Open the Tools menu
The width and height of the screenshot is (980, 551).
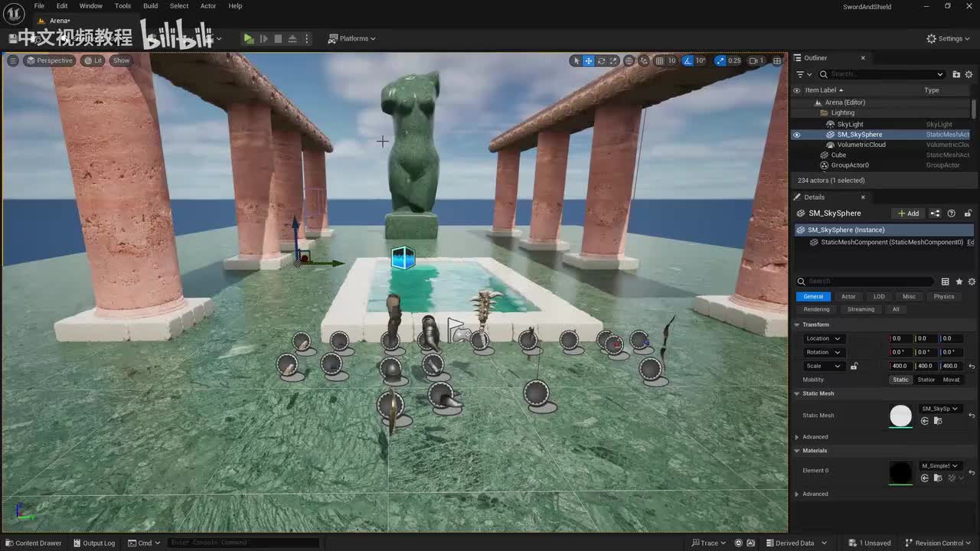click(x=122, y=6)
